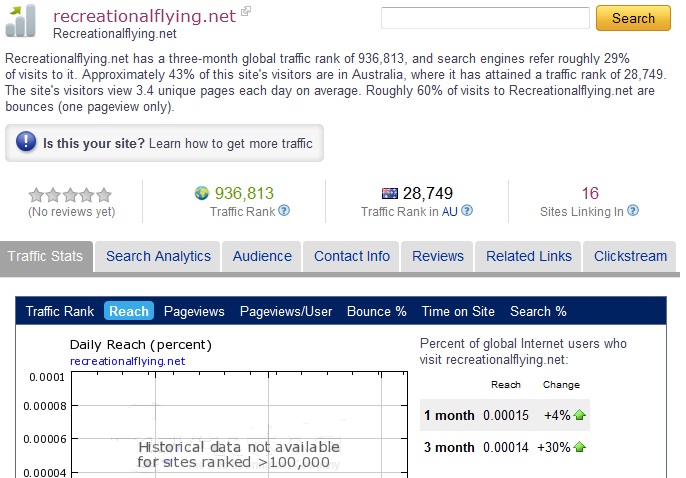
Task: Open the recreationalflying.net title link
Action: (x=144, y=16)
